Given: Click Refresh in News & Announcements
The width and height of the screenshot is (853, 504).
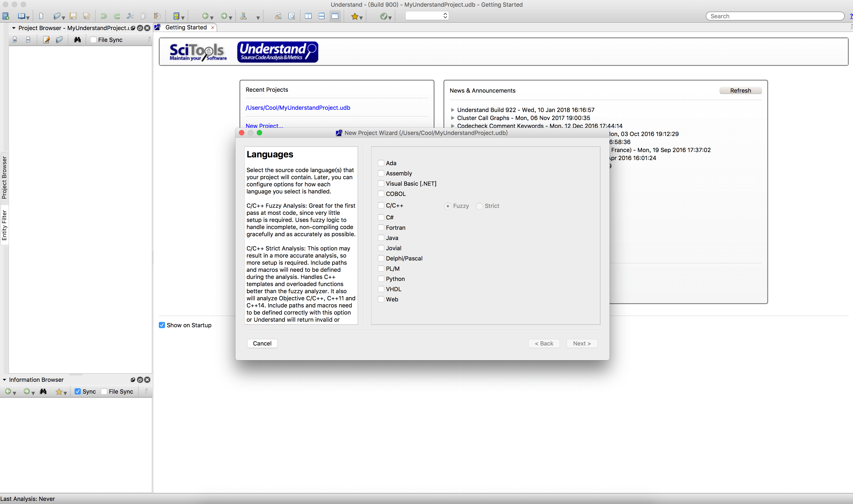Looking at the screenshot, I should (x=741, y=90).
